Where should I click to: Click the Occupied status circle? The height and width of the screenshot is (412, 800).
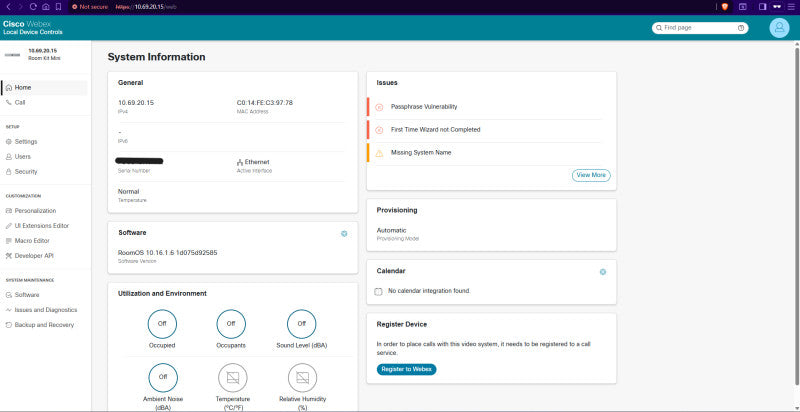(162, 323)
